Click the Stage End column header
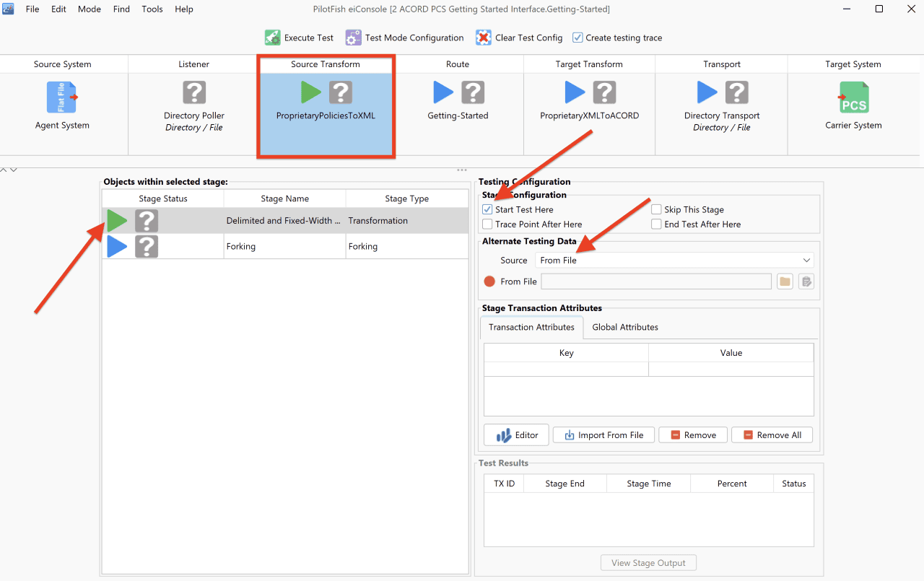The width and height of the screenshot is (924, 581). coord(565,484)
